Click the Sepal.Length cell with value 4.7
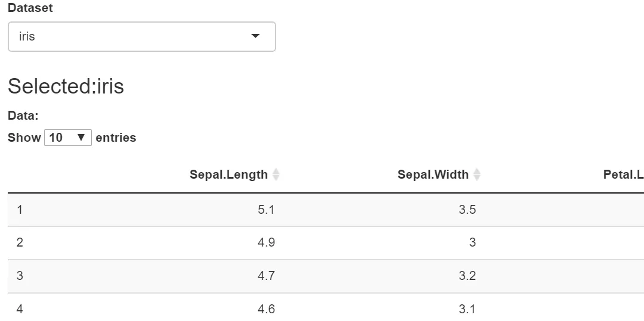This screenshot has width=644, height=321. pyautogui.click(x=266, y=276)
